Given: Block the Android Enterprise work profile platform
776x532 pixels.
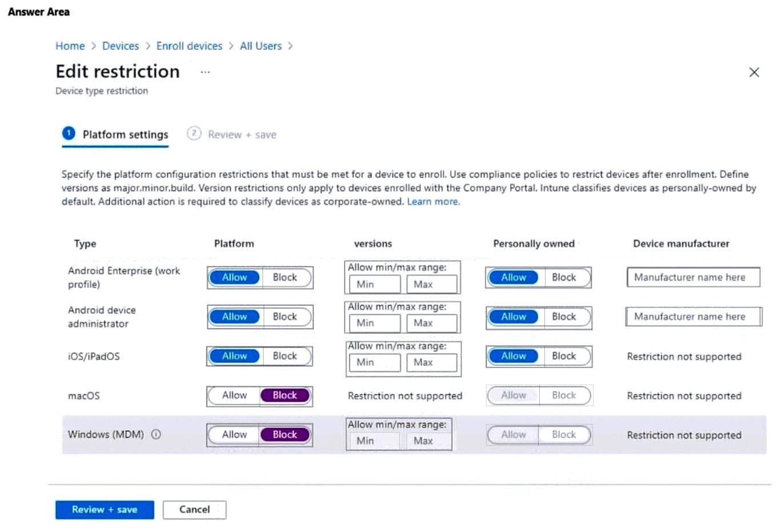Looking at the screenshot, I should pyautogui.click(x=285, y=277).
